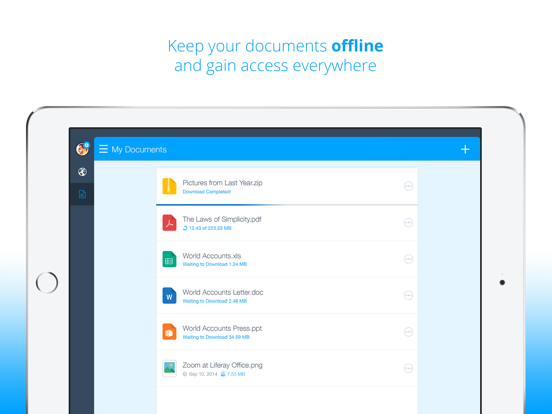Open World Accounts.xls file name

point(212,256)
